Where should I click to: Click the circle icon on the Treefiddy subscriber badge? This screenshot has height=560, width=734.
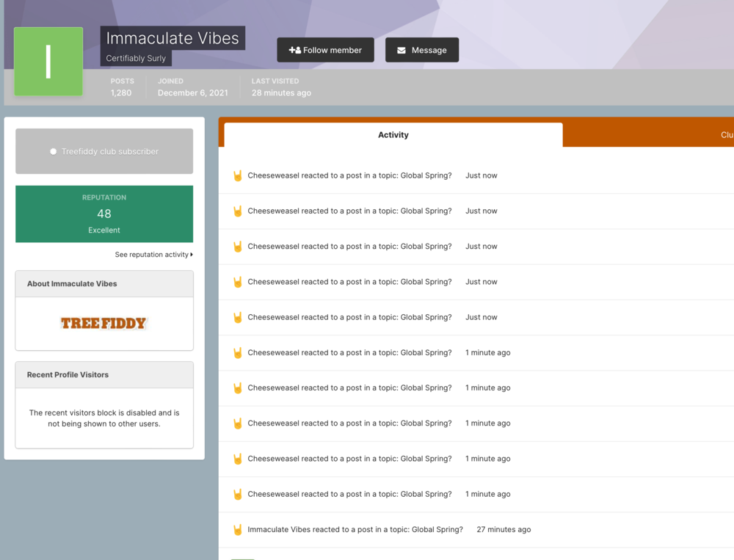coord(52,151)
